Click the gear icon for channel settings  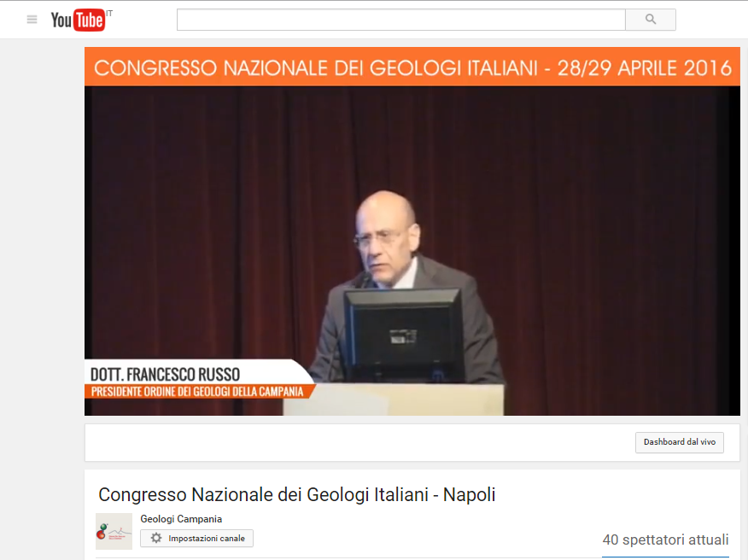pyautogui.click(x=156, y=539)
